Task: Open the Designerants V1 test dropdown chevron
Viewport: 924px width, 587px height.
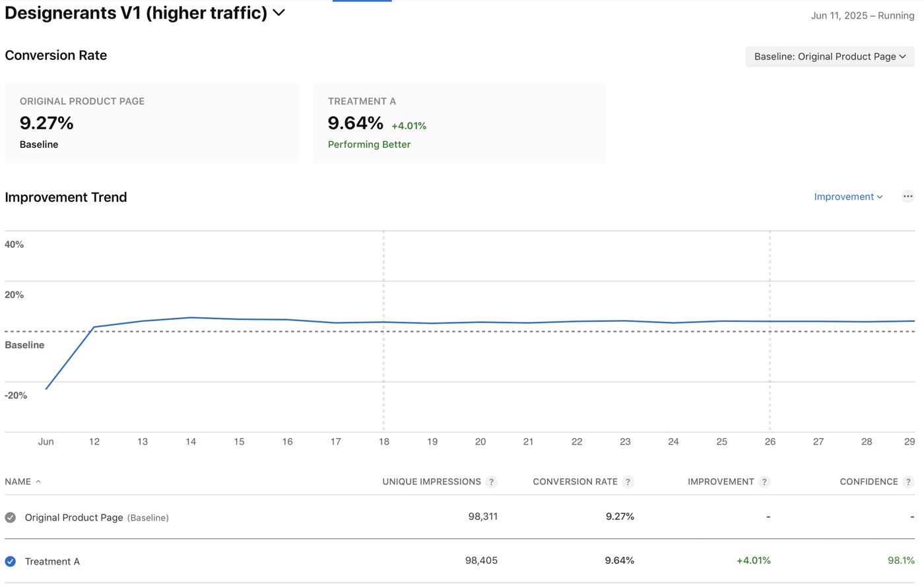Action: tap(279, 13)
